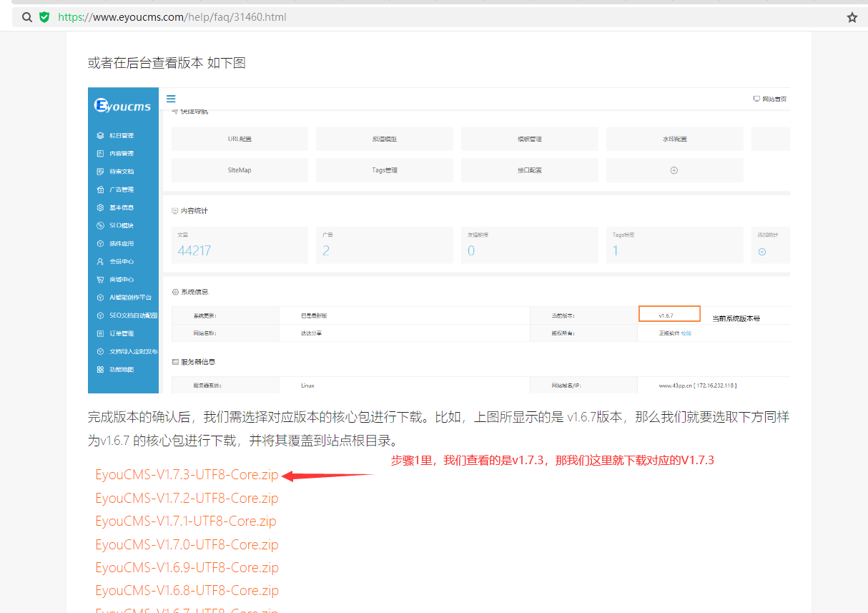Click the 达达分享 site name value
The image size is (868, 613).
pos(311,333)
